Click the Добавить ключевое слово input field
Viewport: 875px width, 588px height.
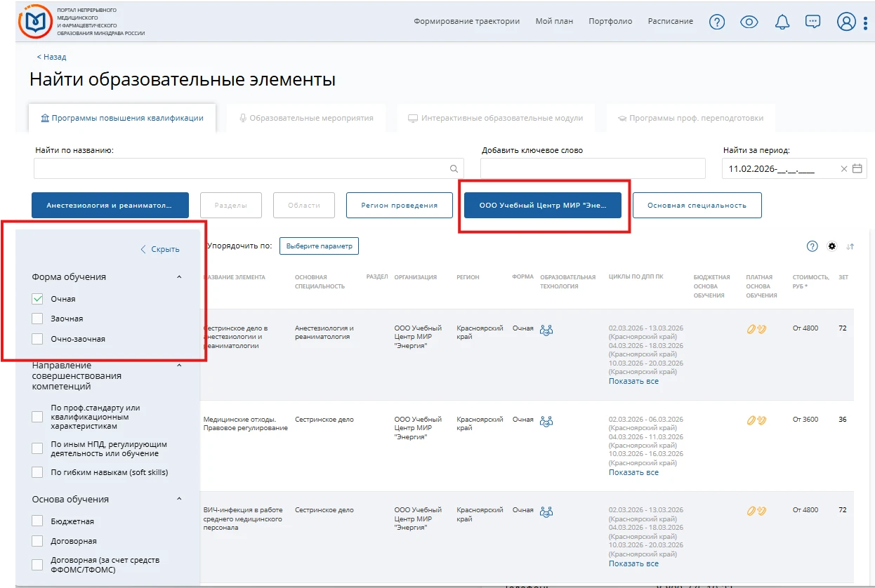click(592, 168)
